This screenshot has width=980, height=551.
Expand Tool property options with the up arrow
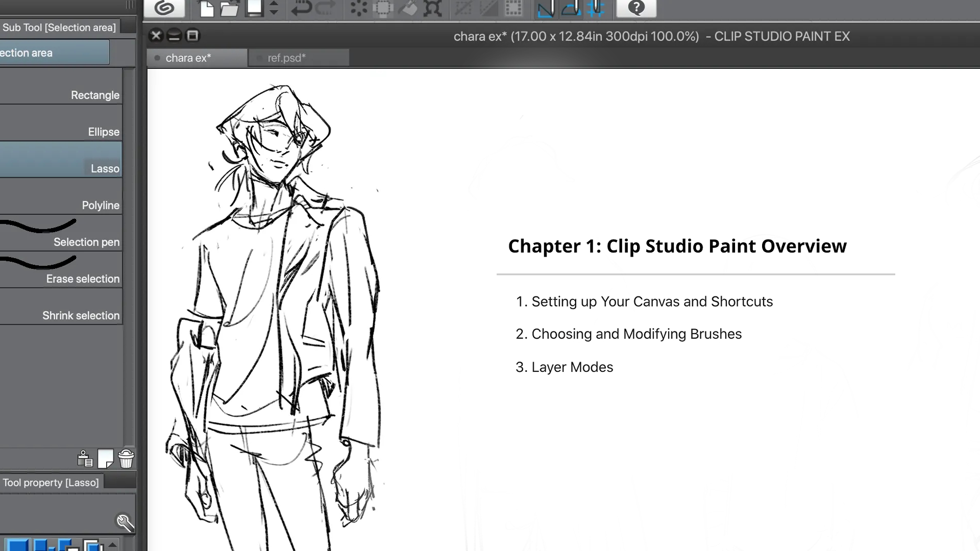pos(112,545)
